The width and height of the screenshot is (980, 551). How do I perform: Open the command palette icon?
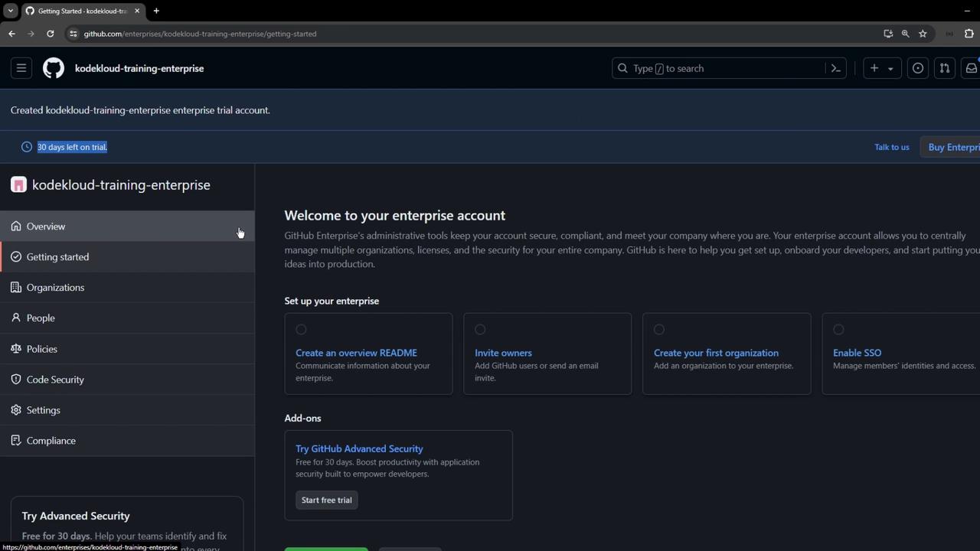pos(836,68)
